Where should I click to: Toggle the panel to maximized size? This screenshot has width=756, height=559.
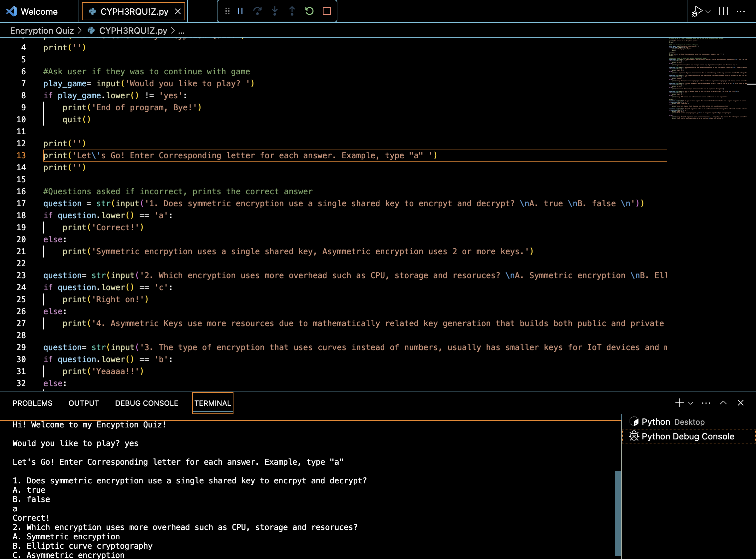723,403
